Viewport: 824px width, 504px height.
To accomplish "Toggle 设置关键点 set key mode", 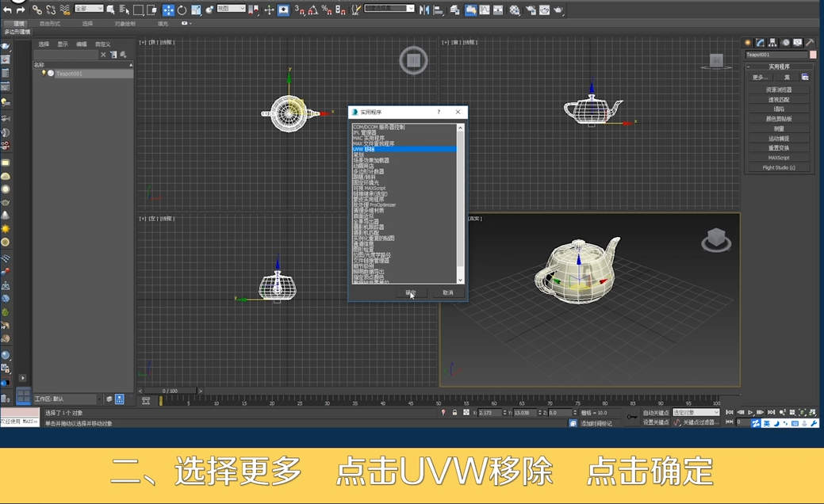I will [x=655, y=422].
